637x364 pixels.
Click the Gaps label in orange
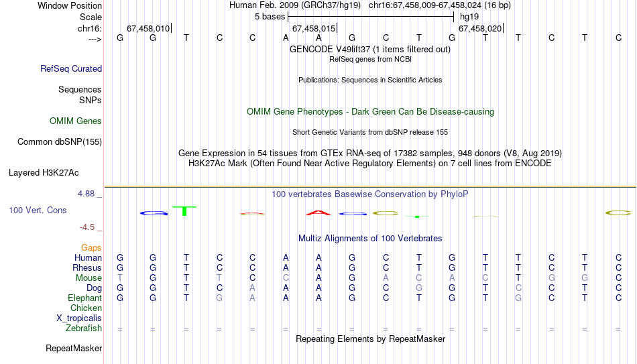(91, 248)
